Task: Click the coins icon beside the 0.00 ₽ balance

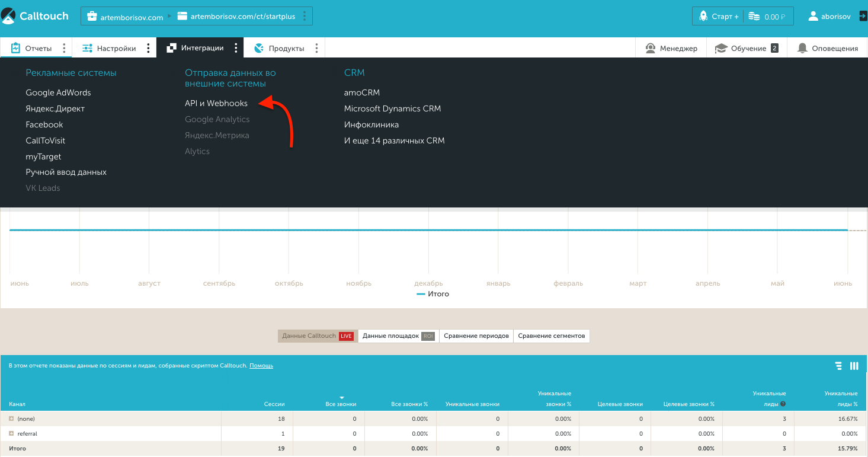Action: pos(754,17)
